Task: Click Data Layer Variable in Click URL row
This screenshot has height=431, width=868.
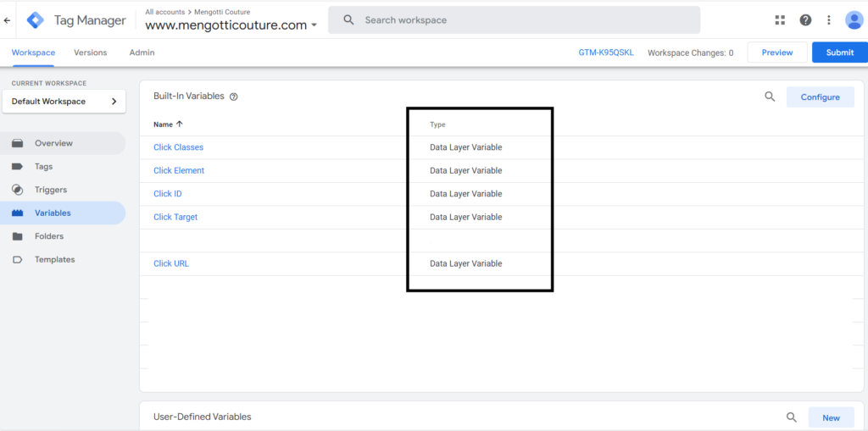Action: (466, 264)
